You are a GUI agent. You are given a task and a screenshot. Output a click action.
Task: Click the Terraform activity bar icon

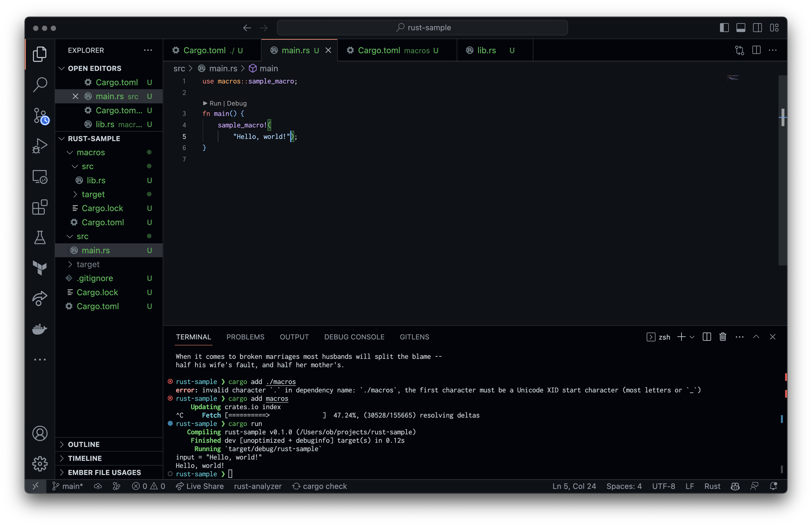(x=39, y=268)
